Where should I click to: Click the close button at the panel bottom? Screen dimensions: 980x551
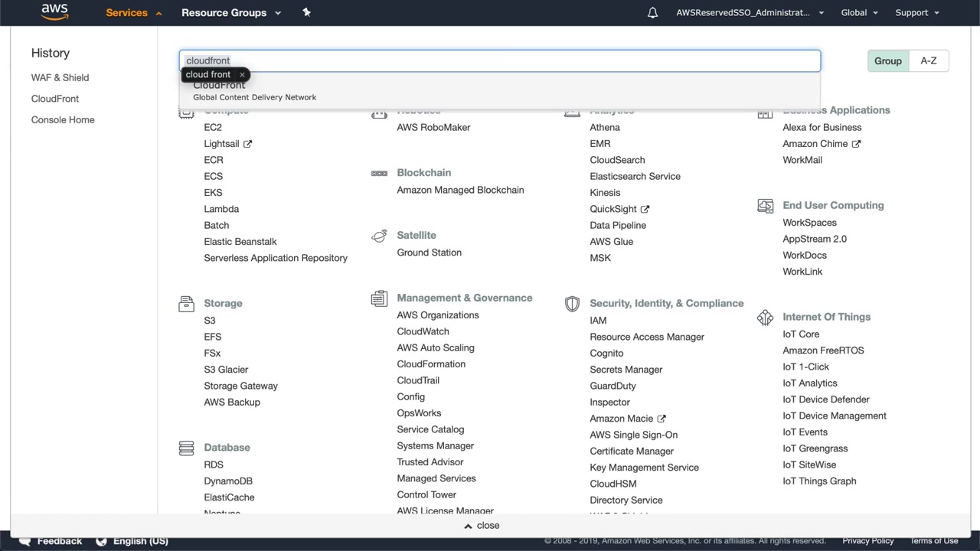tap(482, 526)
